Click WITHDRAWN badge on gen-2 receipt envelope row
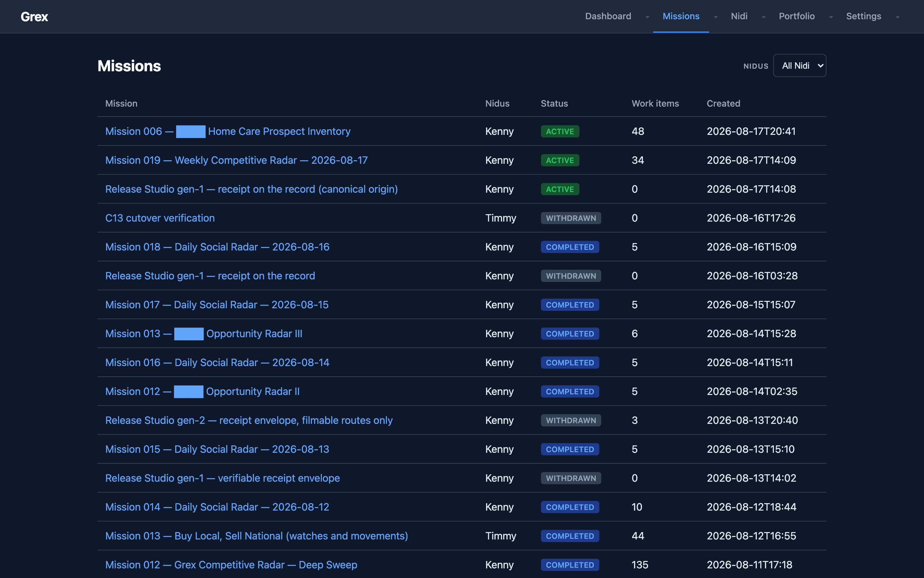This screenshot has width=924, height=578. point(571,421)
